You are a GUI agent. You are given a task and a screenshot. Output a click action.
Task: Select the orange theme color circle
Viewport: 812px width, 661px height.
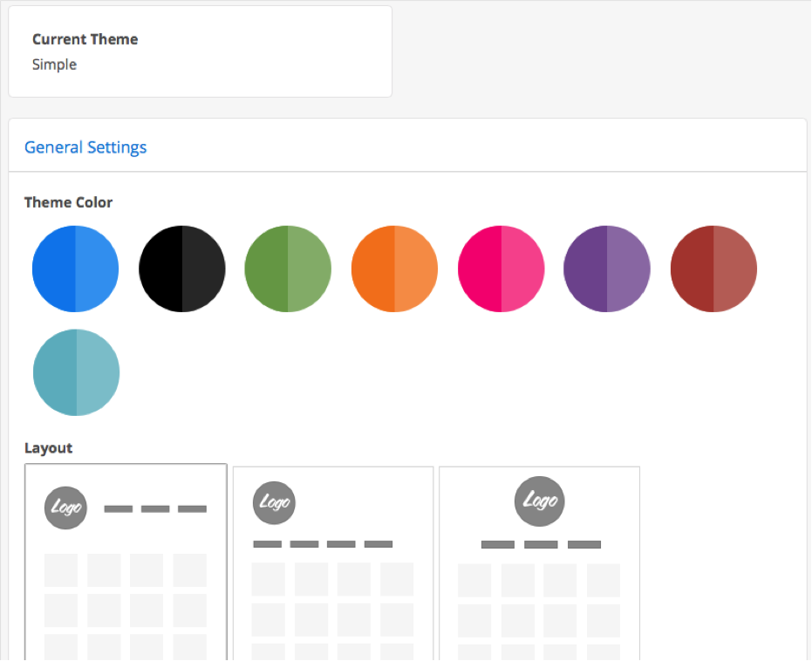click(394, 269)
